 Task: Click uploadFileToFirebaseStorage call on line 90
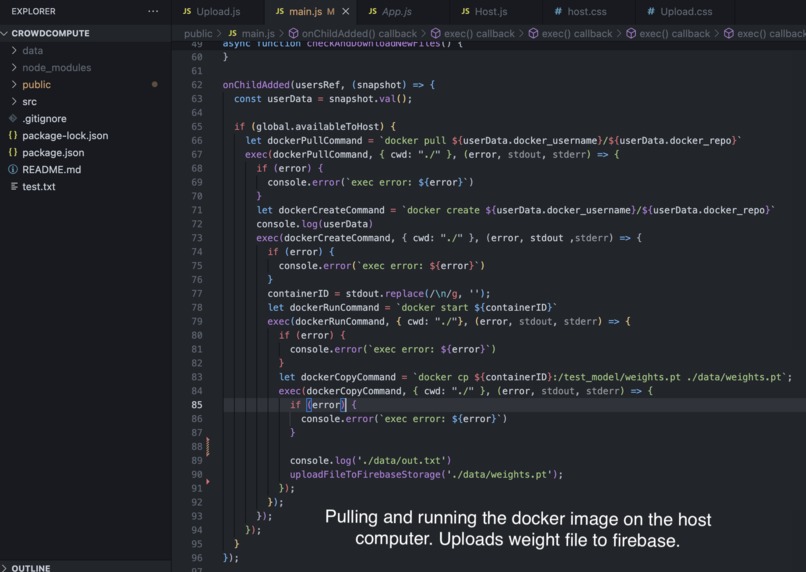[x=365, y=474]
